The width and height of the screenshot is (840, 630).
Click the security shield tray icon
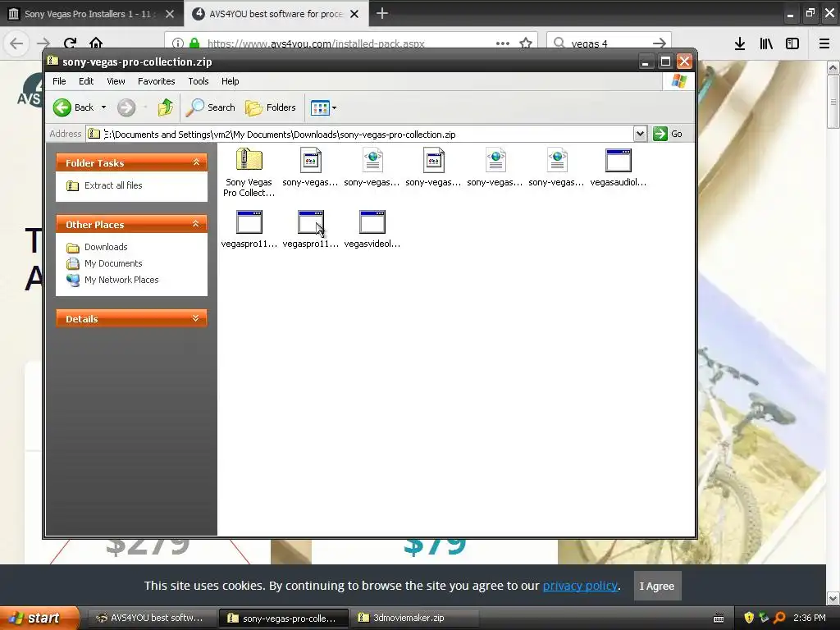pyautogui.click(x=748, y=618)
